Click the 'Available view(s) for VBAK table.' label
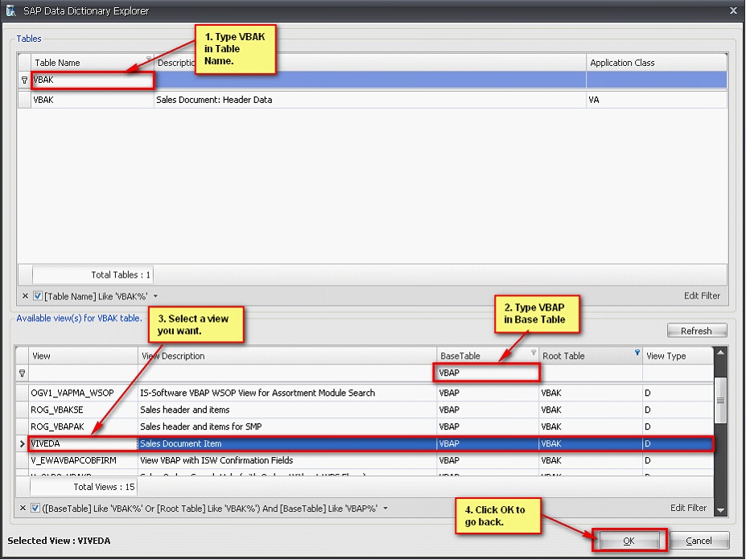The height and width of the screenshot is (560, 746). coord(80,319)
